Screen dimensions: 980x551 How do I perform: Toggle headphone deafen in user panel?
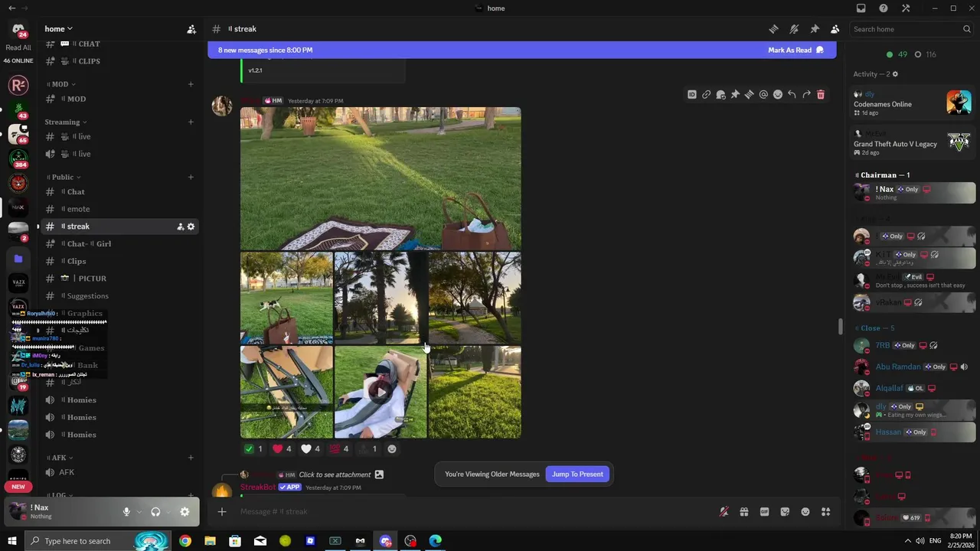click(x=155, y=512)
